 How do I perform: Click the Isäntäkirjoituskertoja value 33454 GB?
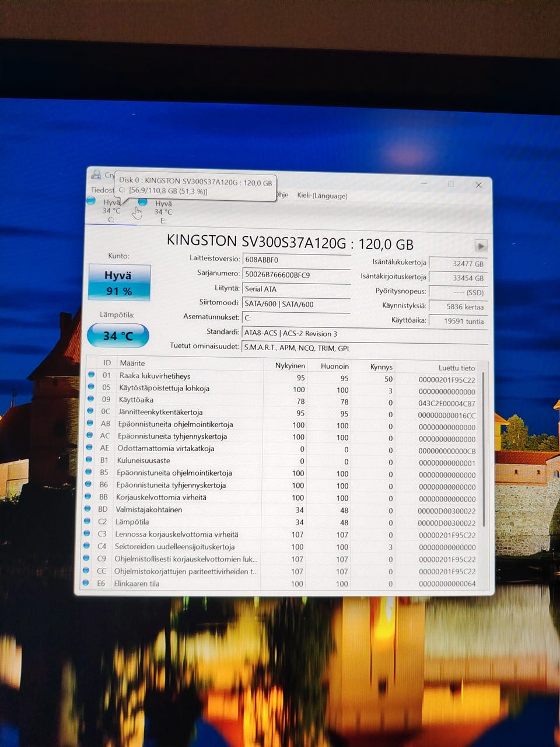point(458,278)
